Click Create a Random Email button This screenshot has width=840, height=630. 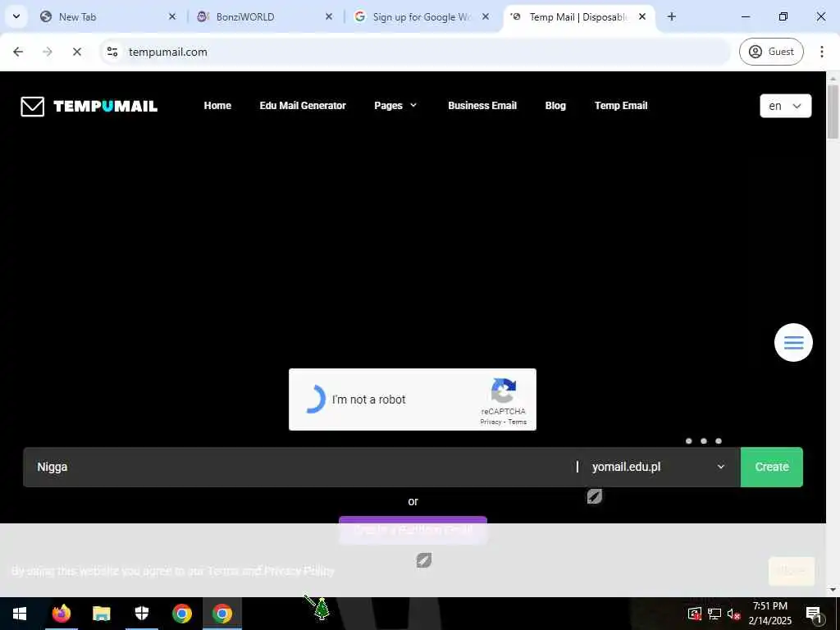click(x=413, y=530)
